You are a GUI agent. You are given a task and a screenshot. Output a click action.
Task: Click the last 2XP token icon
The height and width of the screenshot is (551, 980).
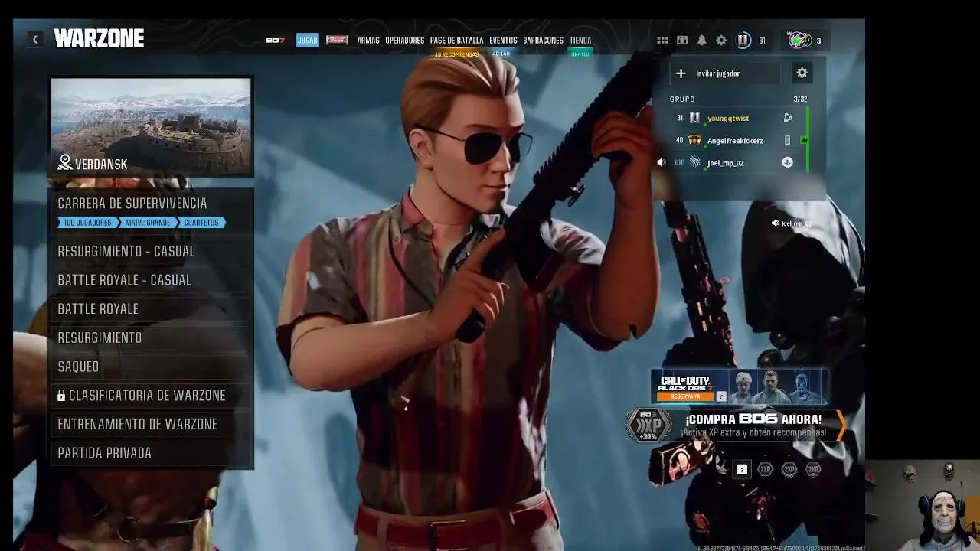(x=813, y=470)
